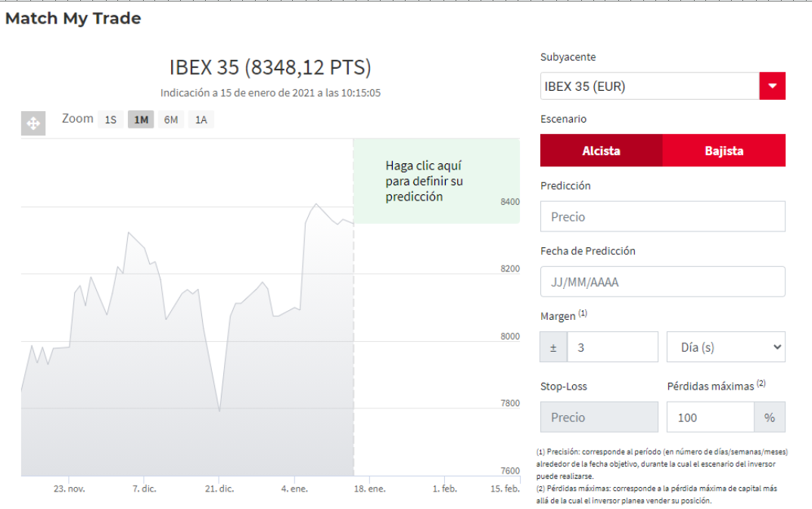Switch chart zoom to 1A

(201, 119)
